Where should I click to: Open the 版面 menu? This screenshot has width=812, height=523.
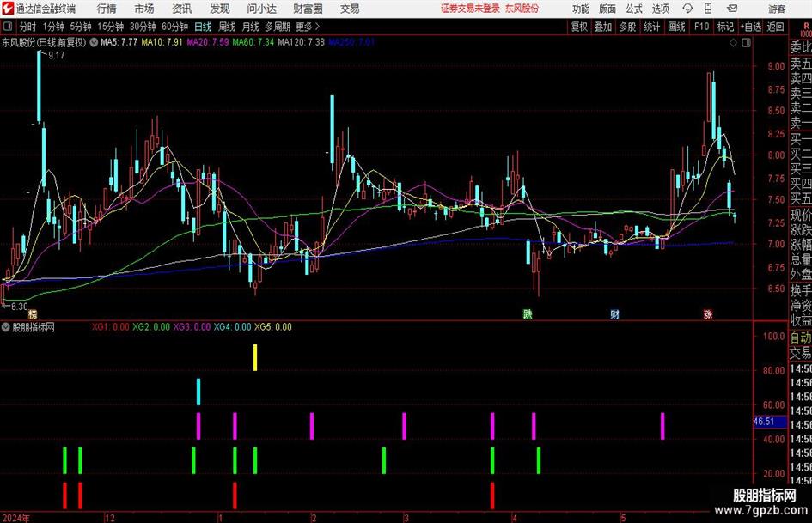point(607,9)
